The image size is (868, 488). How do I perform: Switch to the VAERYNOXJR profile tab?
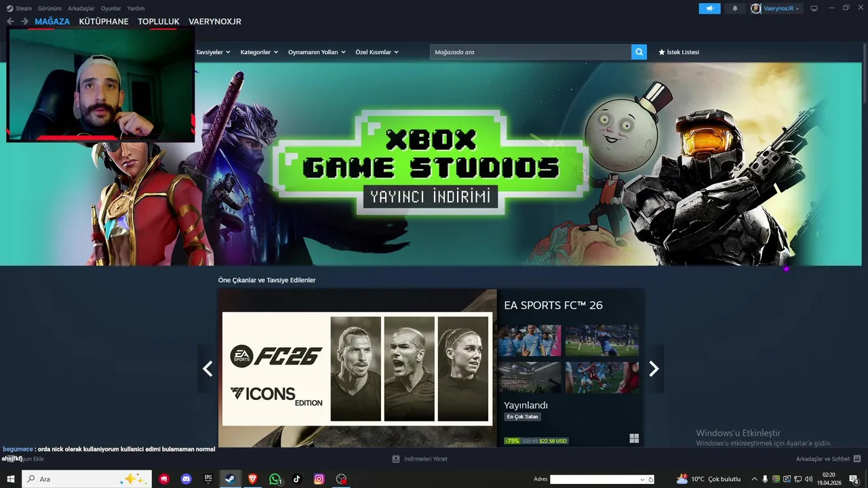[215, 22]
